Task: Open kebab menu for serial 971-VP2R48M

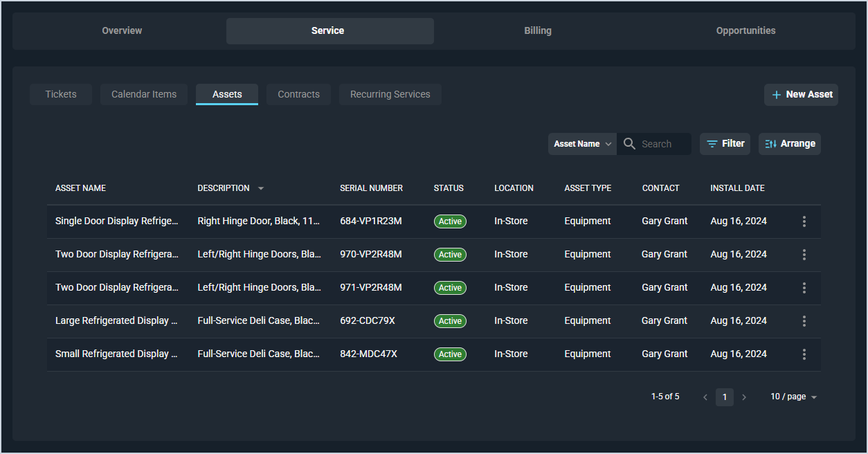Action: 804,288
